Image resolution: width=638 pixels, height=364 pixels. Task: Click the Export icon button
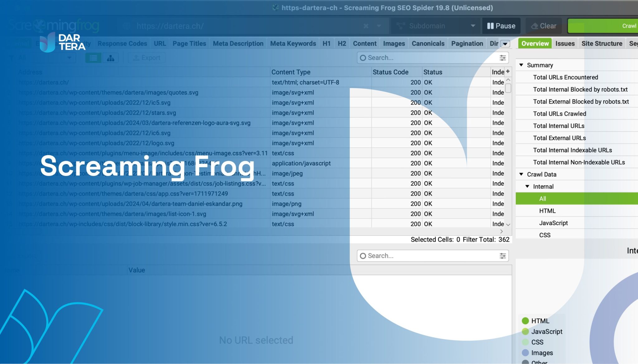point(146,58)
